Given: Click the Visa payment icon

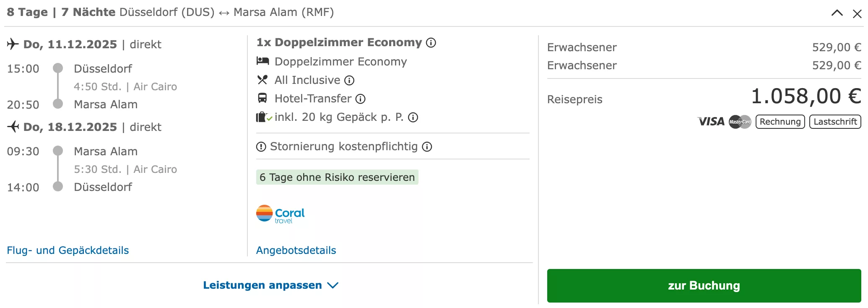Looking at the screenshot, I should click(711, 122).
